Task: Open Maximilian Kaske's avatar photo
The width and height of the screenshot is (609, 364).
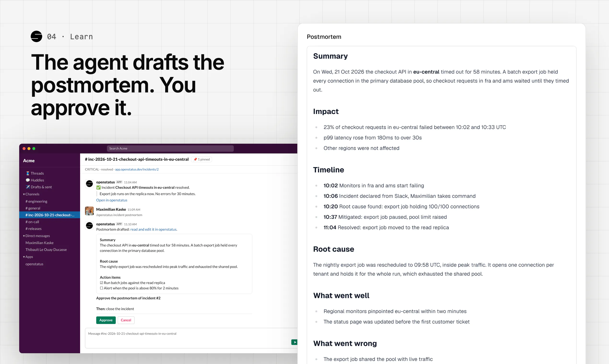Action: pos(89,211)
